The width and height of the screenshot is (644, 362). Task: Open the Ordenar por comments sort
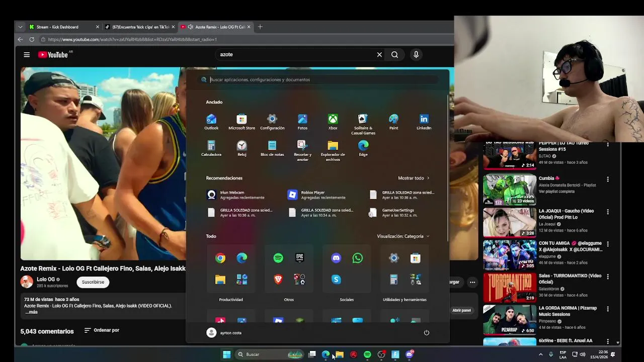102,330
